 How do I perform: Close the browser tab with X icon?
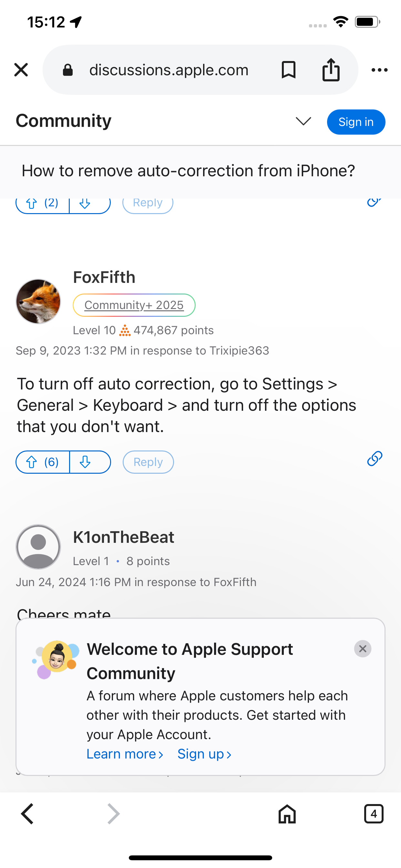point(21,70)
